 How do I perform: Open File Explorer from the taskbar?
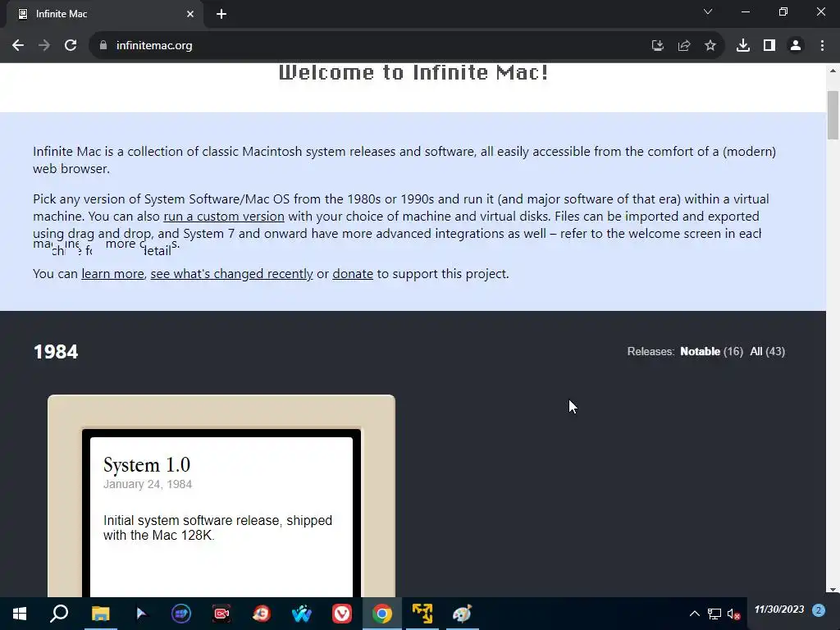click(100, 614)
